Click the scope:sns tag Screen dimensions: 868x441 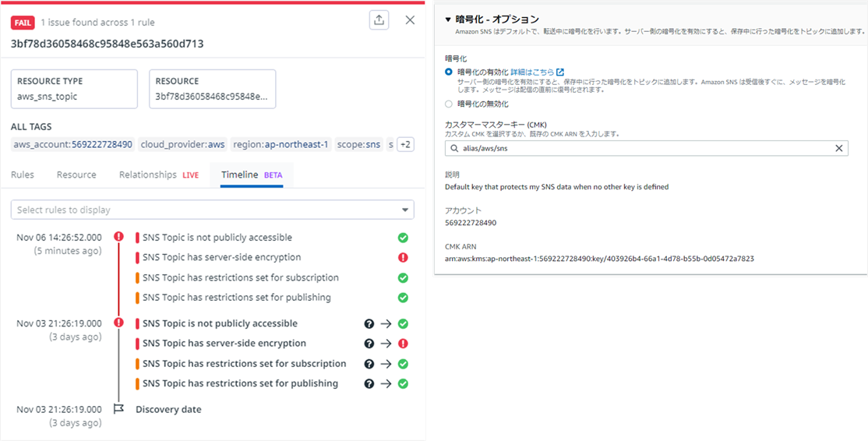(x=358, y=144)
